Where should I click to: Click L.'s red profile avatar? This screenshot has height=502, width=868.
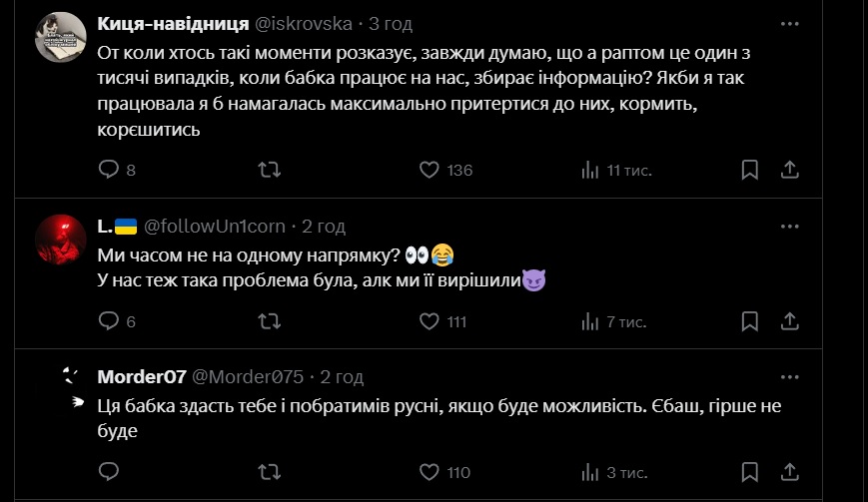61,240
